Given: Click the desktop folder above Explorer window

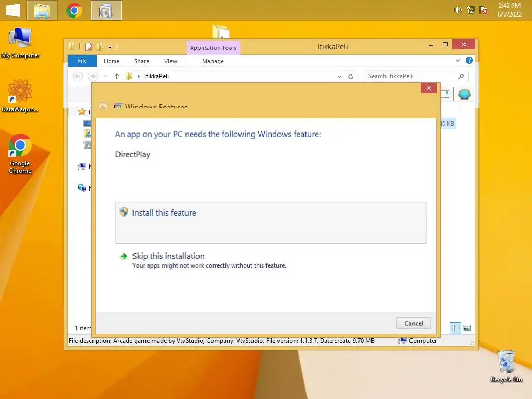Looking at the screenshot, I should tap(221, 32).
